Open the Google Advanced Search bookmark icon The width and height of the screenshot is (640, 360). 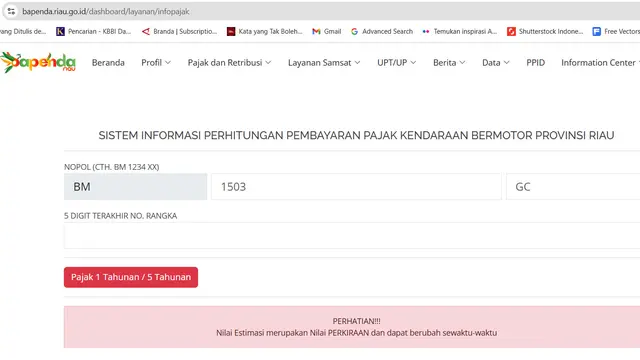point(354,31)
